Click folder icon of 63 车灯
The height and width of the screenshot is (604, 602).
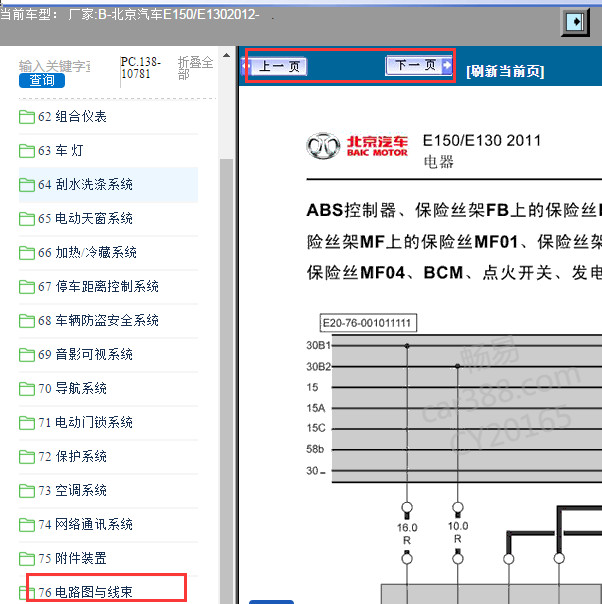pos(27,151)
